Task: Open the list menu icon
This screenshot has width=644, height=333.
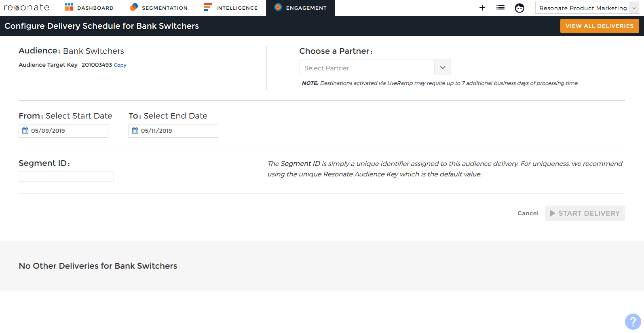Action: pyautogui.click(x=500, y=8)
